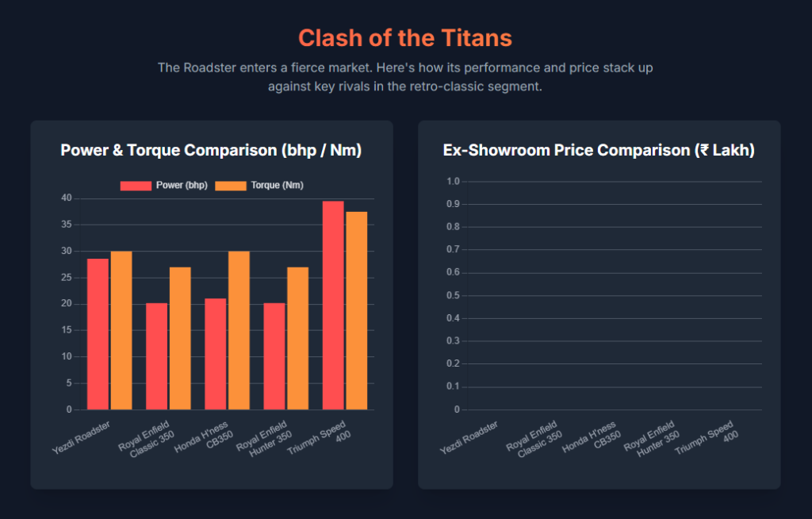Click Yezdi Roadster label in the price chart
The height and width of the screenshot is (519, 812).
pos(469,437)
